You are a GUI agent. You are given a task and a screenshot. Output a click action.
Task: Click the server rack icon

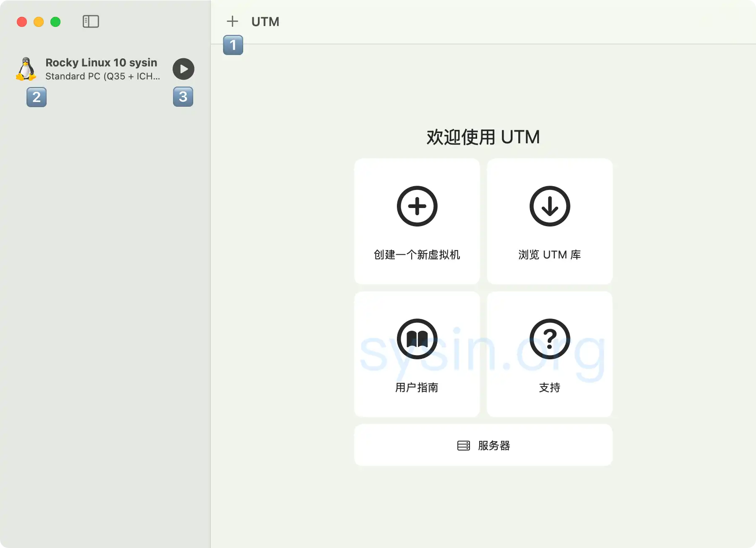pos(464,445)
